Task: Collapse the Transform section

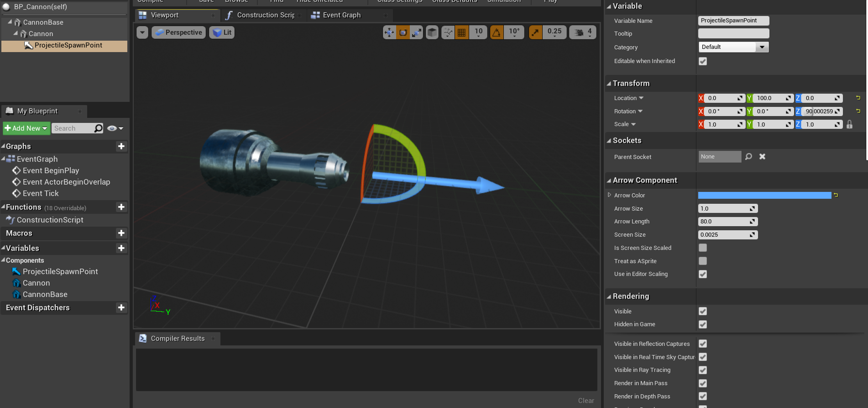Action: tap(609, 84)
